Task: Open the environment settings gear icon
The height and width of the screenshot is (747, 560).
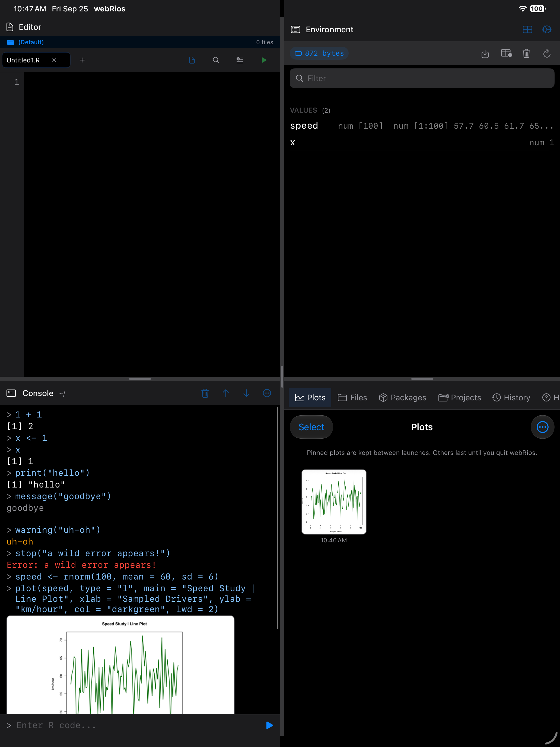Action: (547, 29)
